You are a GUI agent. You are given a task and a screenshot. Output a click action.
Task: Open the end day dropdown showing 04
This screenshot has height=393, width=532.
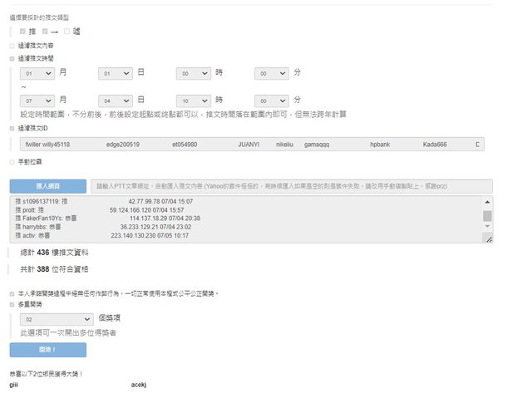[x=115, y=99]
